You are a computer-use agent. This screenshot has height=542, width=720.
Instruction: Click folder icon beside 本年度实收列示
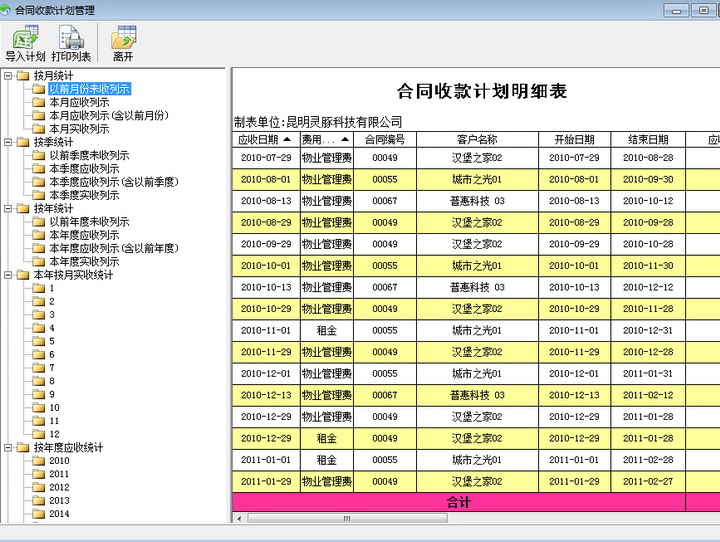pyautogui.click(x=39, y=261)
